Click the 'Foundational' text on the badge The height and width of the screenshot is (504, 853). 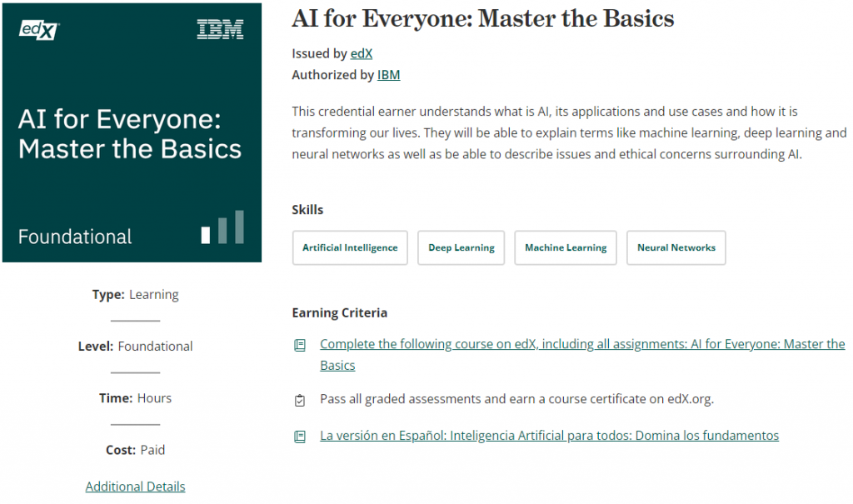pyautogui.click(x=75, y=237)
